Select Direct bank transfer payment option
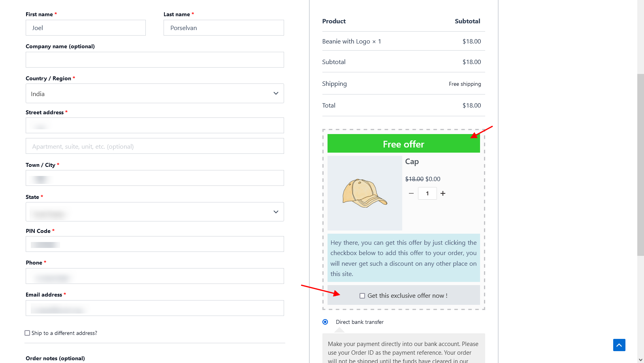644x363 pixels. 325,322
